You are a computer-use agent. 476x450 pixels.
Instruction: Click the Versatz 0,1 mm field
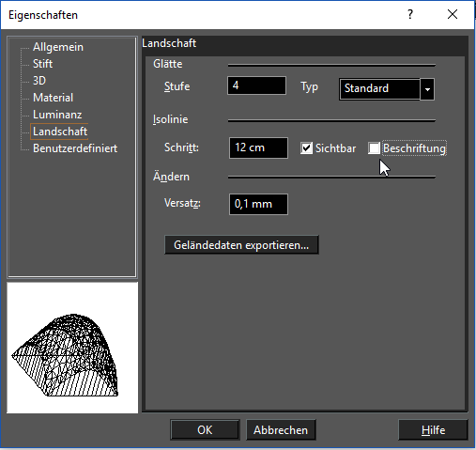click(x=258, y=204)
